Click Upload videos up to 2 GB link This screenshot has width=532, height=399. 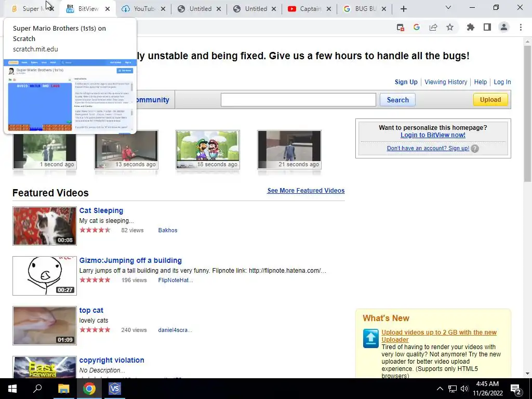[438, 336]
